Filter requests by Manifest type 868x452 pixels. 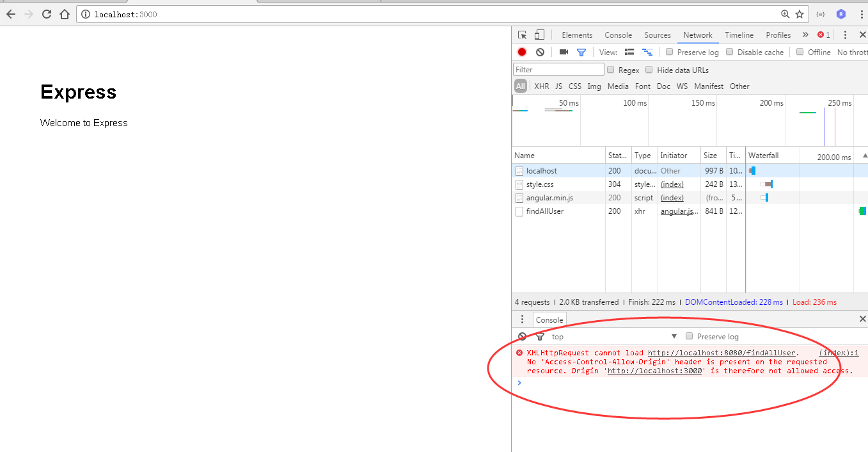(x=709, y=86)
